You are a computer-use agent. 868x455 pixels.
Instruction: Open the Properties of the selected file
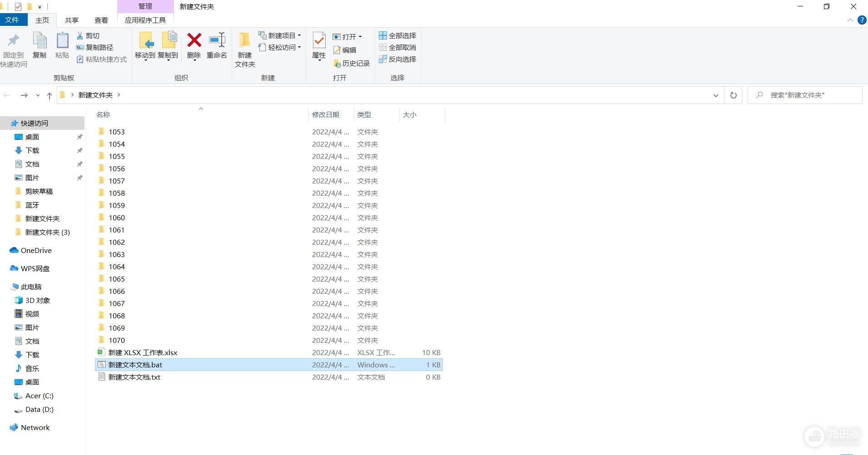pyautogui.click(x=319, y=46)
